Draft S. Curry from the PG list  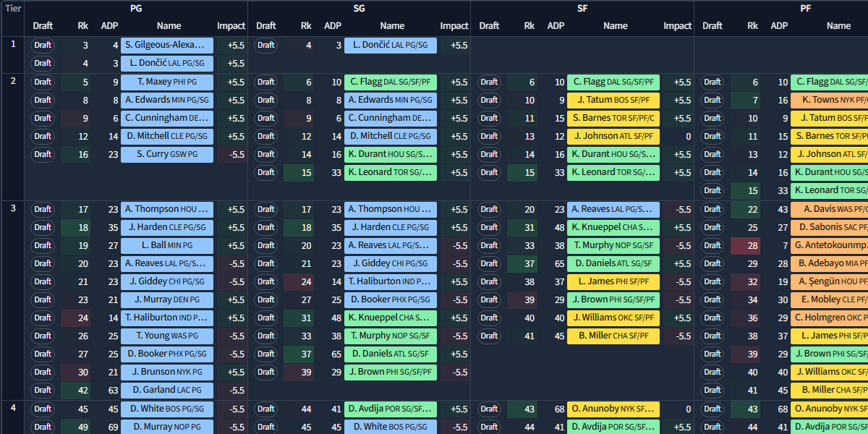click(43, 155)
